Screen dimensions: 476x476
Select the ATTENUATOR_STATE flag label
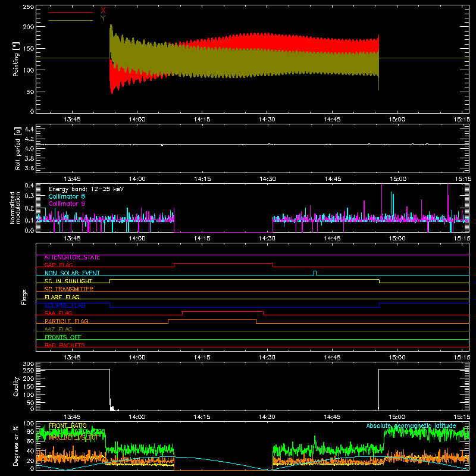click(x=72, y=258)
